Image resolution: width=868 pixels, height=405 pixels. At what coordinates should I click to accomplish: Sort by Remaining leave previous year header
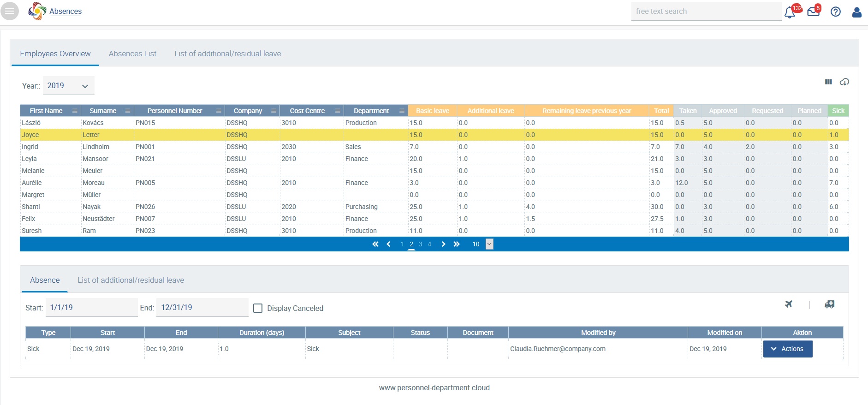587,111
